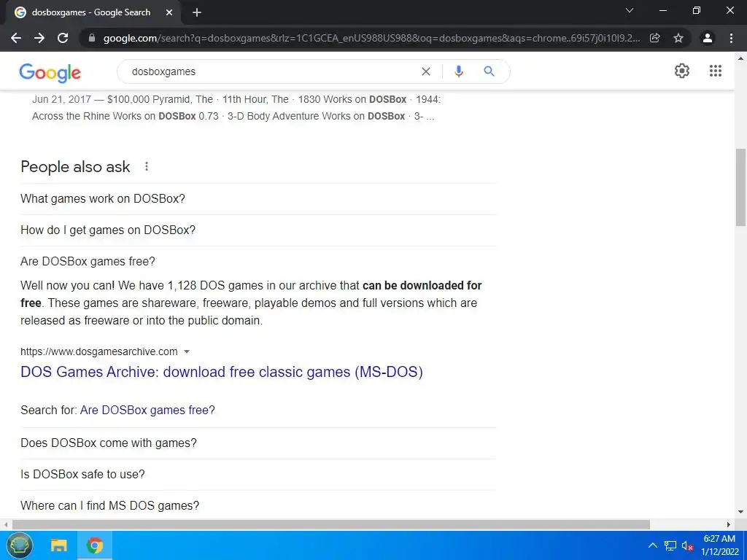Click the Google logo
Viewport: 747px width, 560px height.
pos(50,72)
